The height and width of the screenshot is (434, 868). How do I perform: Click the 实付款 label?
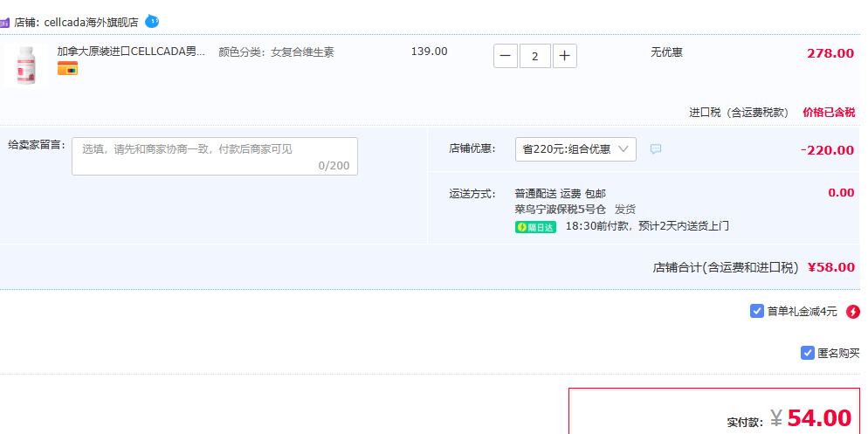(x=746, y=423)
